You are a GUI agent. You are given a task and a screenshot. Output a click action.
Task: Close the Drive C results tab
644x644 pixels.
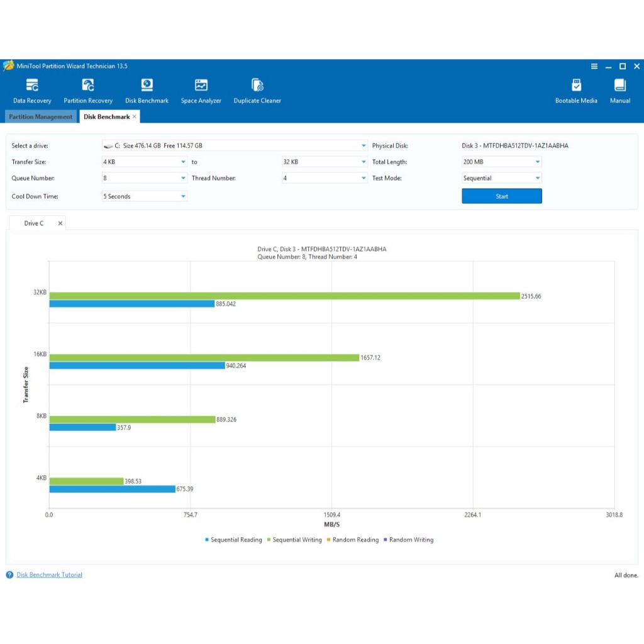(x=60, y=223)
